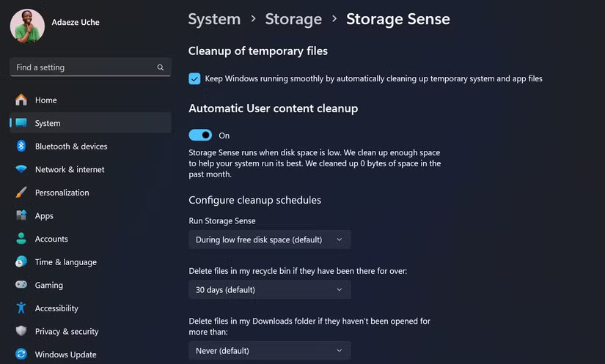The width and height of the screenshot is (605, 364).
Task: Select the Network & internet Wi-Fi icon
Action: click(21, 169)
